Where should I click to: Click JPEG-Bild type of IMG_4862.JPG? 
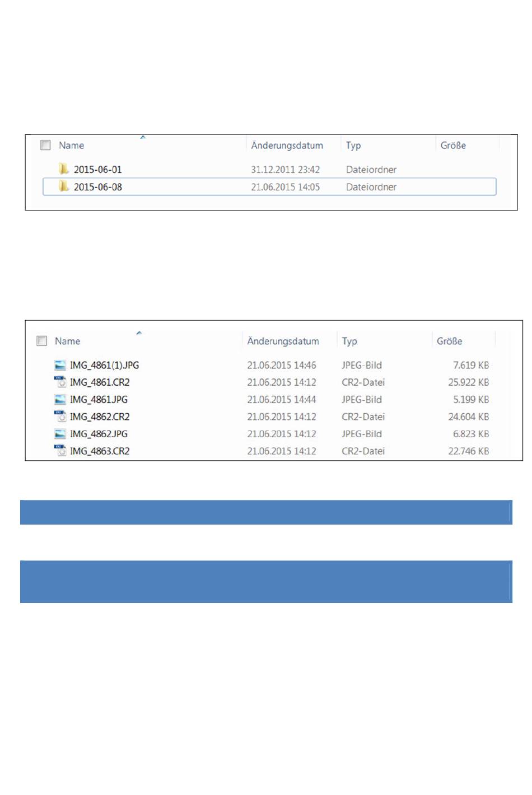362,434
